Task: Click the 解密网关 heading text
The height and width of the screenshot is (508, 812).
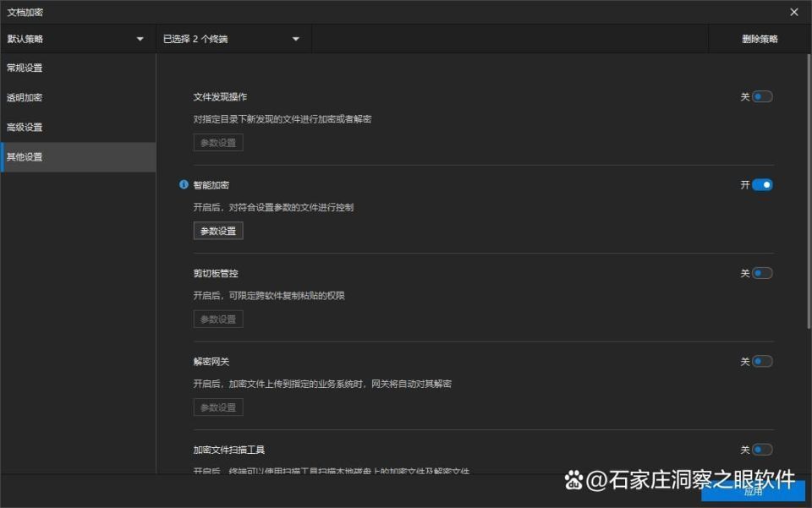Action: pos(211,362)
